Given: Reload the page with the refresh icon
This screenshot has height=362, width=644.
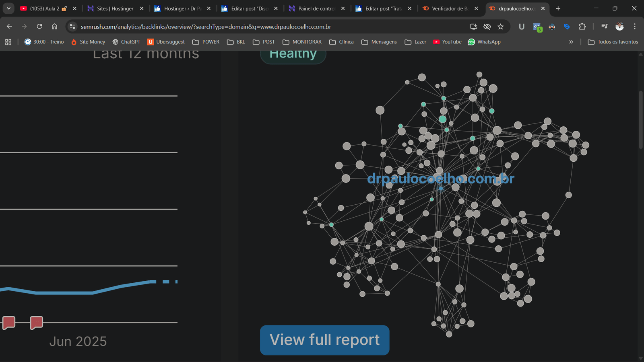Looking at the screenshot, I should pyautogui.click(x=39, y=27).
